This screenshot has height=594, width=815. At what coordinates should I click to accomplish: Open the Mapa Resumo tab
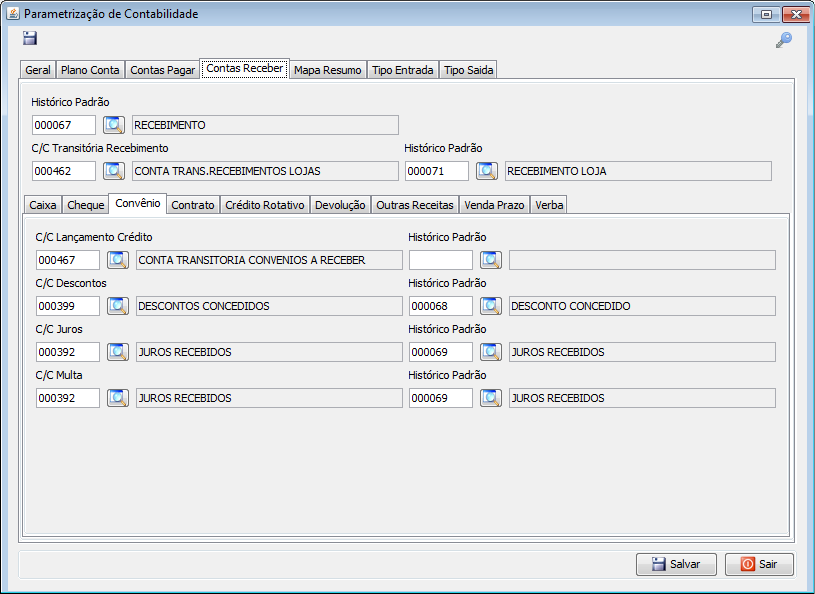[328, 70]
